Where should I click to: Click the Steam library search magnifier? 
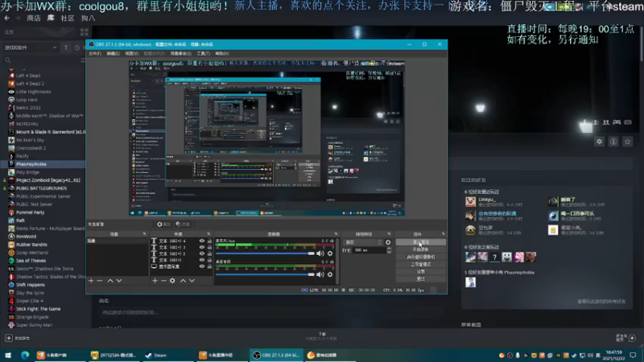pos(8,60)
